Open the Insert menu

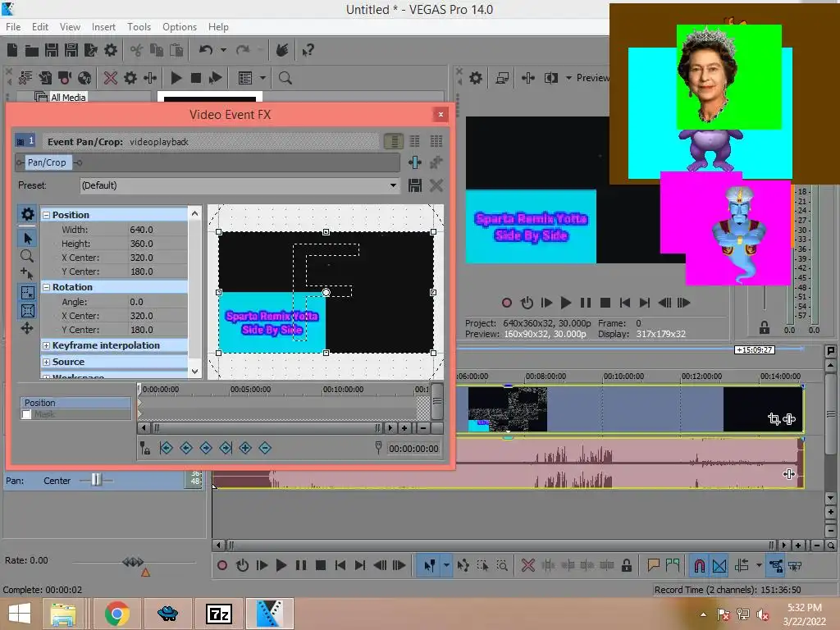(x=103, y=27)
